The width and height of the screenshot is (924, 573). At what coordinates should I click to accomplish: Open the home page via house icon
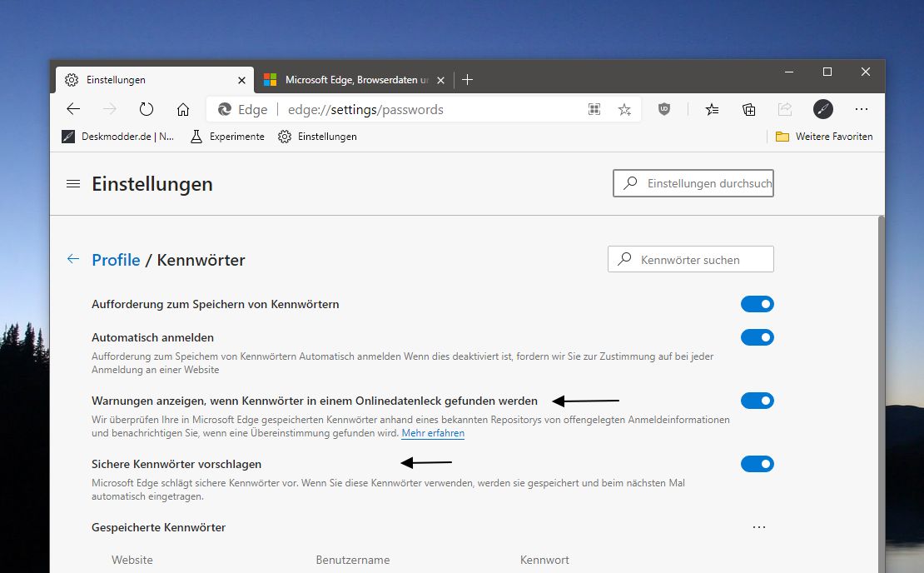click(x=183, y=109)
